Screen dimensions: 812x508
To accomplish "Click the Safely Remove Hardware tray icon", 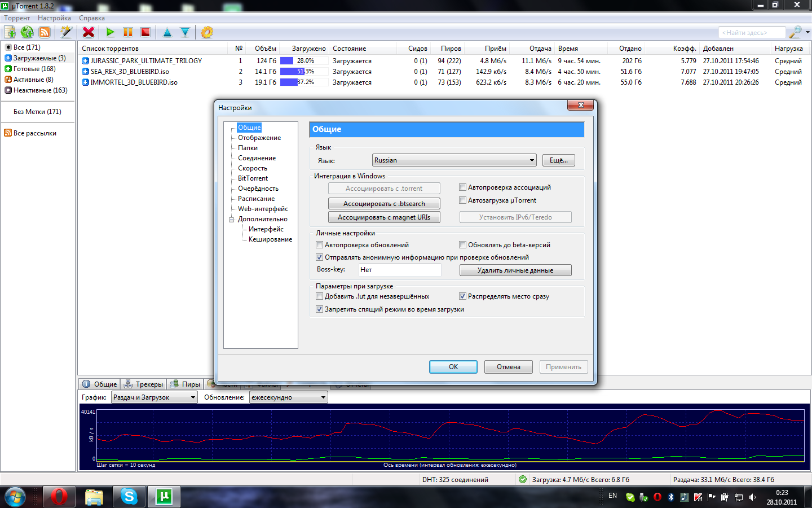I will 644,497.
